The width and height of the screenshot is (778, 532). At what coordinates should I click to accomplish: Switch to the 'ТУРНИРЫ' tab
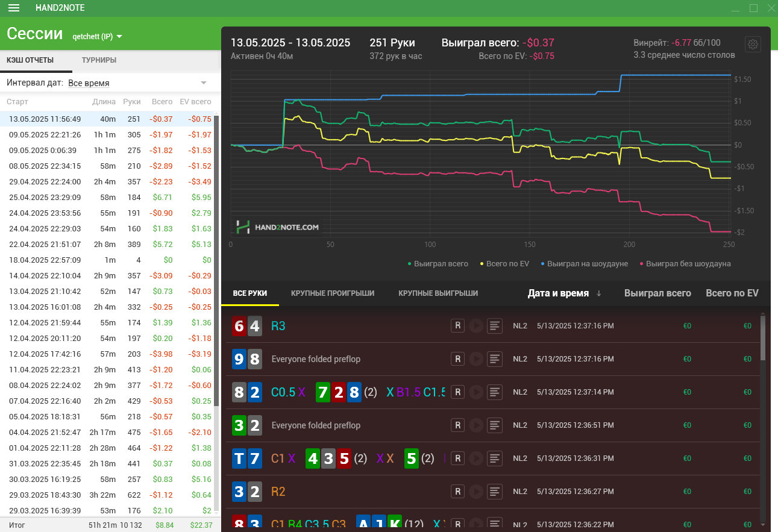(99, 60)
